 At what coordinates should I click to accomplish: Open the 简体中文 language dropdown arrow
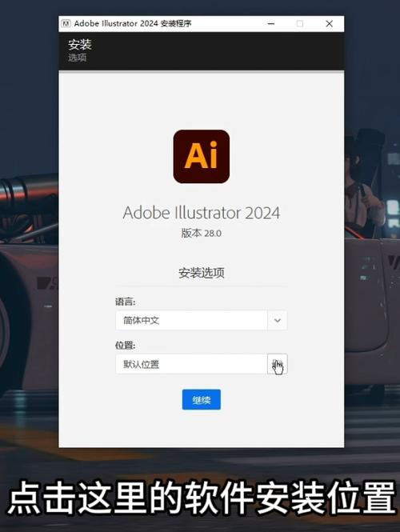(277, 320)
